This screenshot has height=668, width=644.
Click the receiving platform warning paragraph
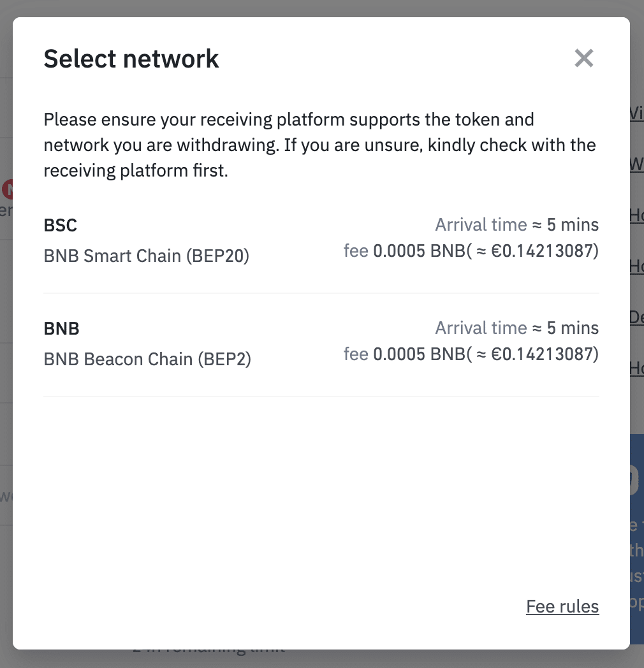pyautogui.click(x=319, y=145)
